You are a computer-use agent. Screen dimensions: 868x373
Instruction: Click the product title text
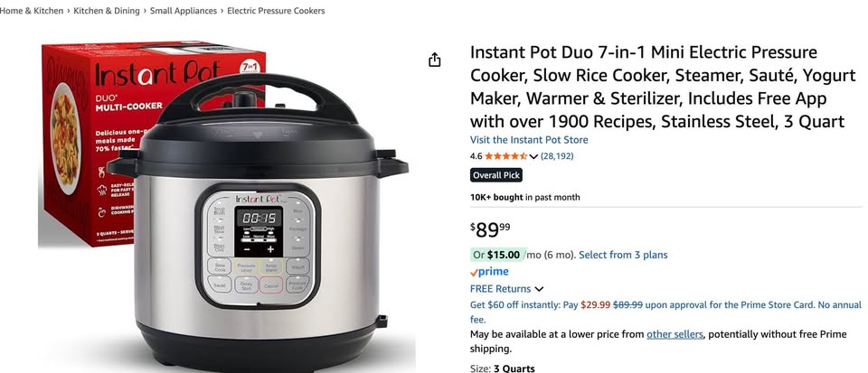coord(663,87)
